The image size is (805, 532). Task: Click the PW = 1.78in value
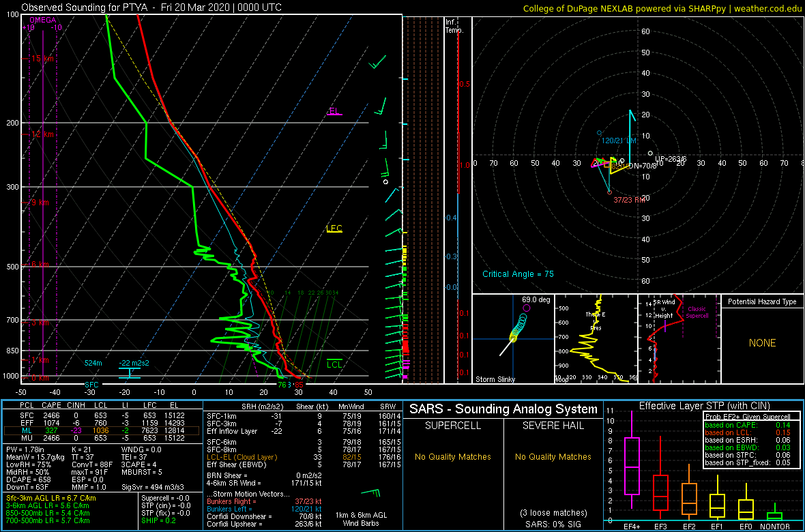click(x=27, y=449)
